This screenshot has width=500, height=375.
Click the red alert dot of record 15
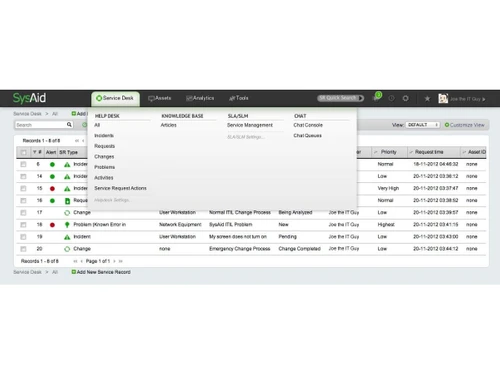click(x=52, y=188)
